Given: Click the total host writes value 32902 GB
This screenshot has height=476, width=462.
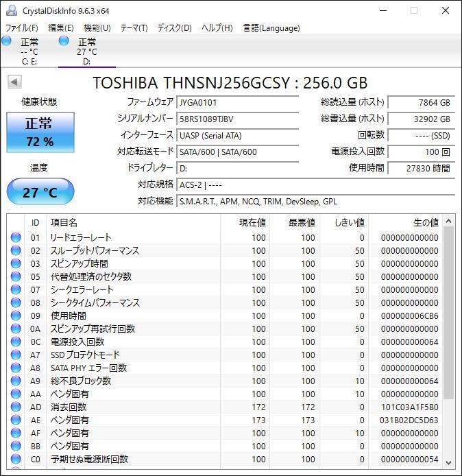Looking at the screenshot, I should click(x=421, y=119).
